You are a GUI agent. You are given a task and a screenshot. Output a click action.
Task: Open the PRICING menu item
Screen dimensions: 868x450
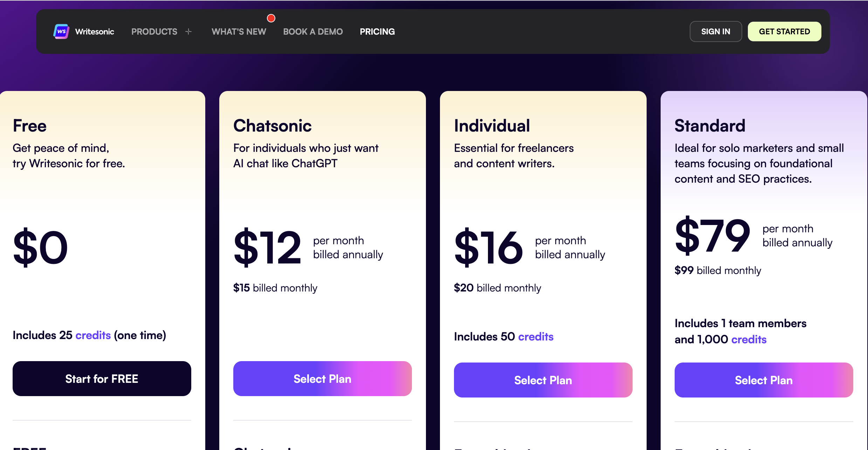tap(377, 31)
